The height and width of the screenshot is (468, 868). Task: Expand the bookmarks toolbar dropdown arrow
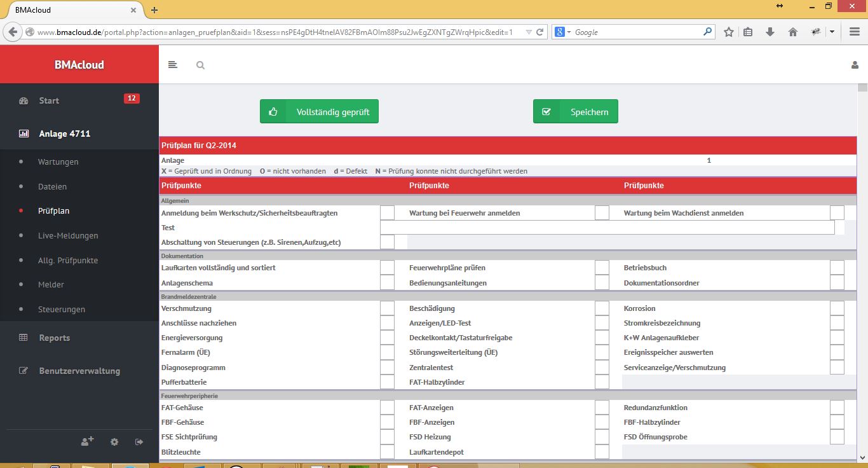[831, 31]
